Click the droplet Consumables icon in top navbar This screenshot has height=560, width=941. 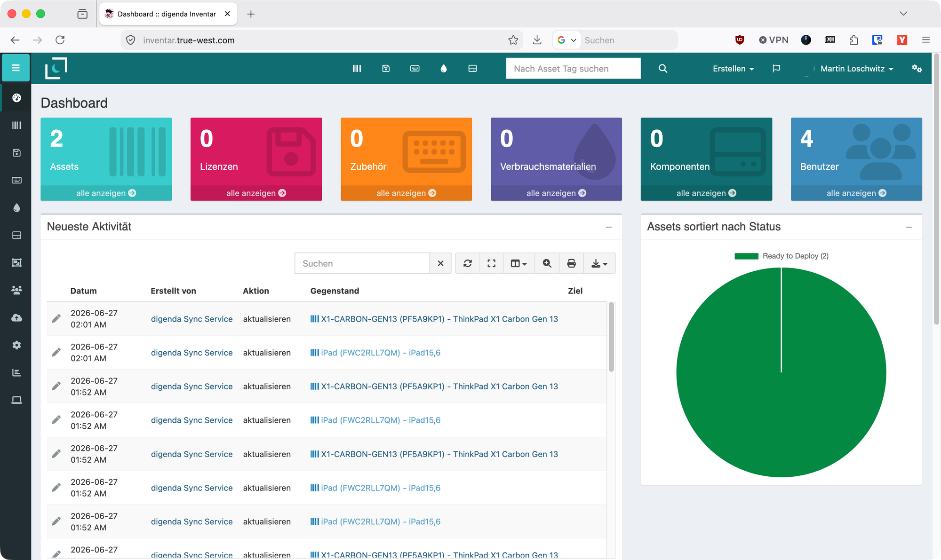pos(444,69)
